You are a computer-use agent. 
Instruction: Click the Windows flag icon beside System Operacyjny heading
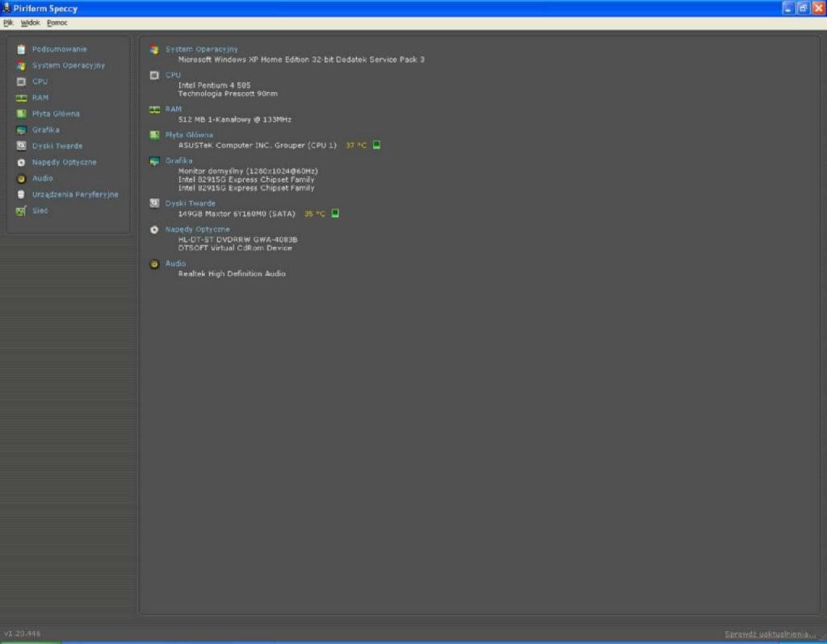[x=154, y=49]
